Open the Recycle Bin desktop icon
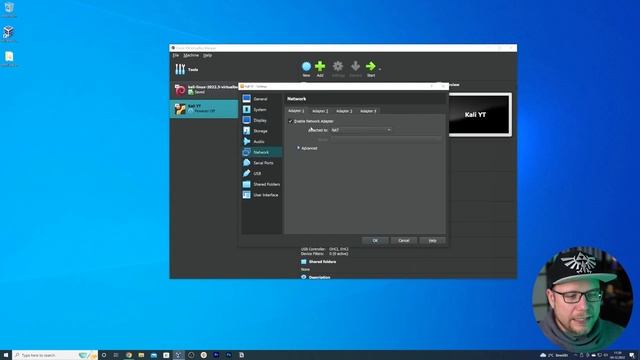The height and width of the screenshot is (360, 640). [9, 9]
